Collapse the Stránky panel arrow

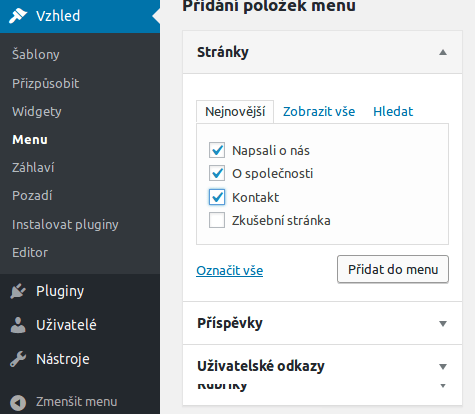point(443,52)
